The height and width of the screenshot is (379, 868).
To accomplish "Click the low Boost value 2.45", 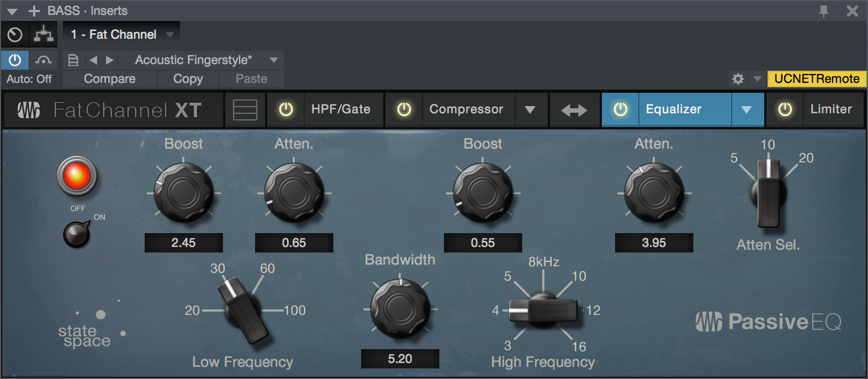I will point(184,243).
